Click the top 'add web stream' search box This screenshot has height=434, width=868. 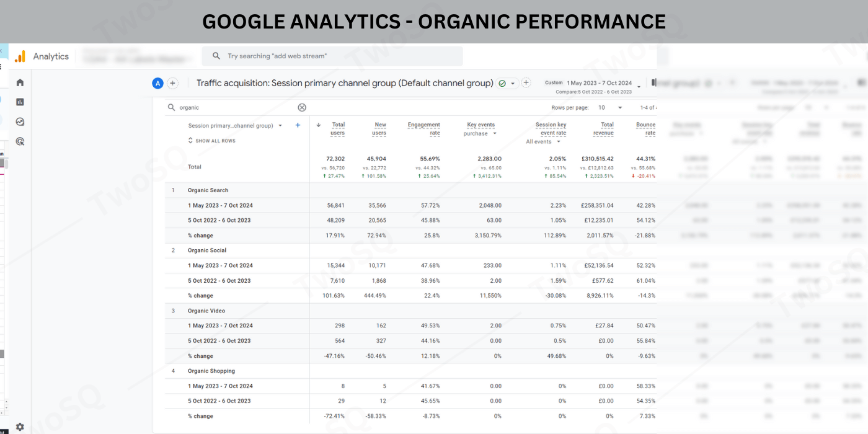point(332,56)
